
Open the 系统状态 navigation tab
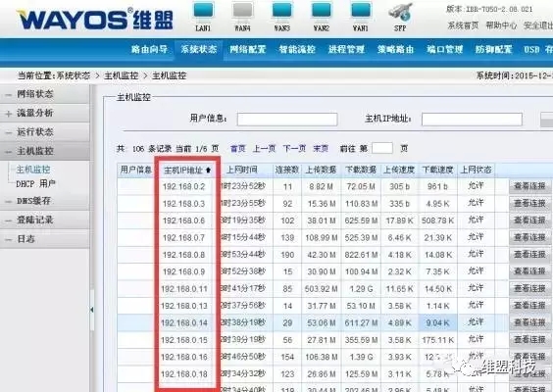199,49
